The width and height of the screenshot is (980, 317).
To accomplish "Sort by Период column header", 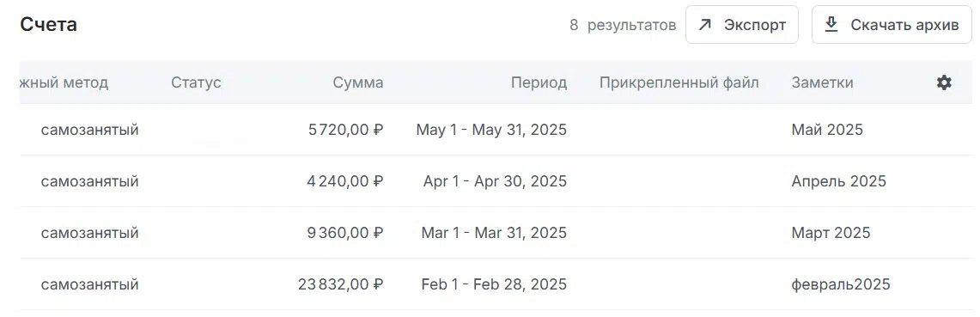I will pyautogui.click(x=539, y=82).
